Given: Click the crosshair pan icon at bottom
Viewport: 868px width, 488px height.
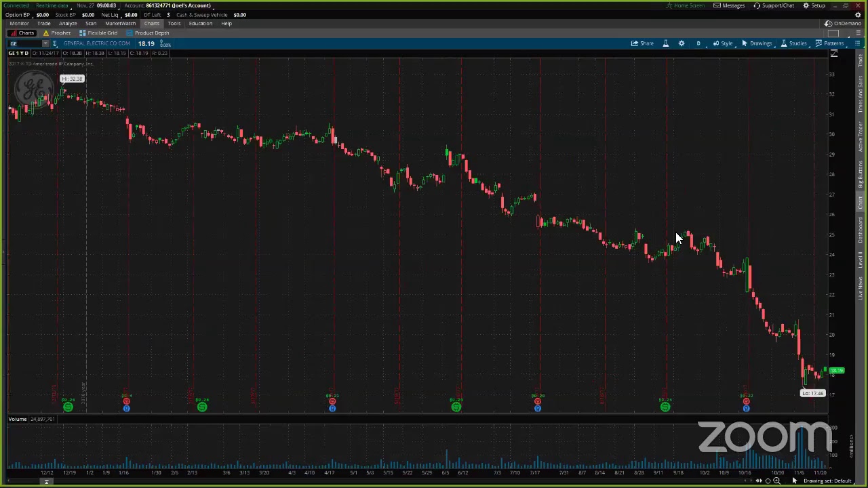Looking at the screenshot, I should [768, 481].
